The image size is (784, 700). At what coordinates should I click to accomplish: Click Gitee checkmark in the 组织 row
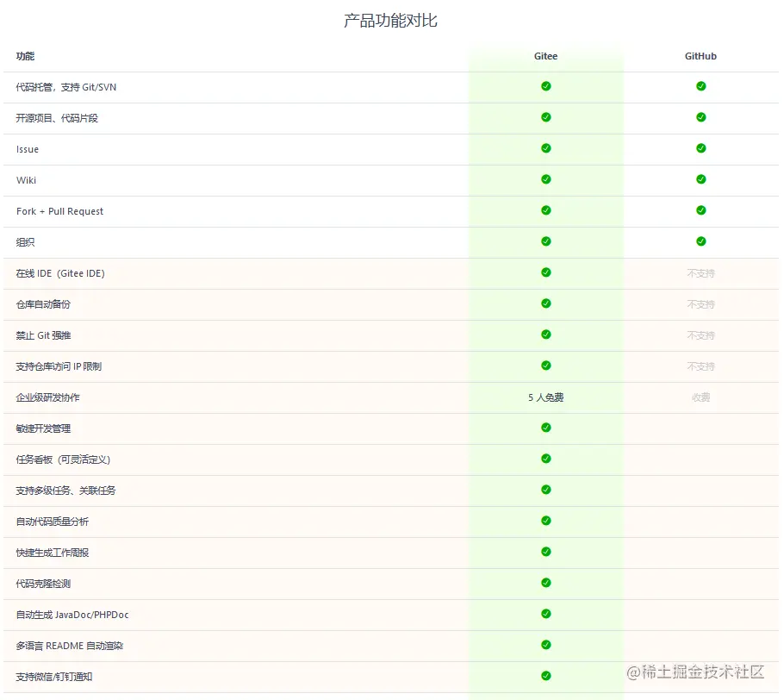tap(546, 241)
